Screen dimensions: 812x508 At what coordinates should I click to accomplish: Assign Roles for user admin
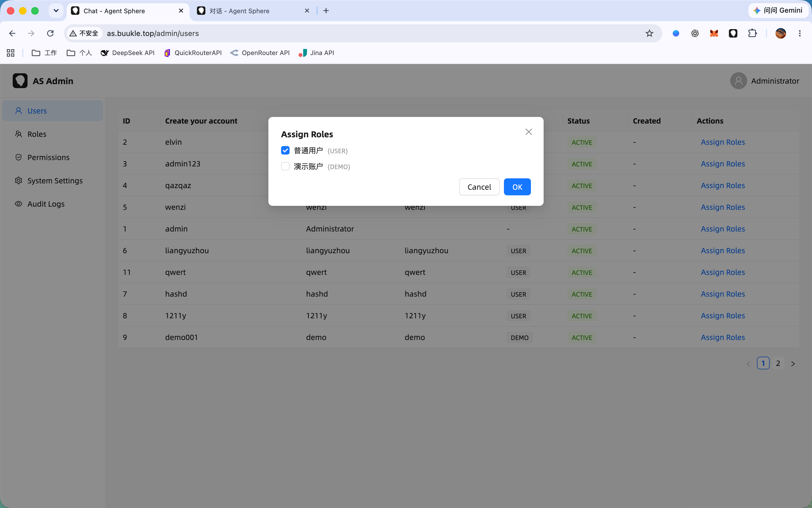[723, 229]
